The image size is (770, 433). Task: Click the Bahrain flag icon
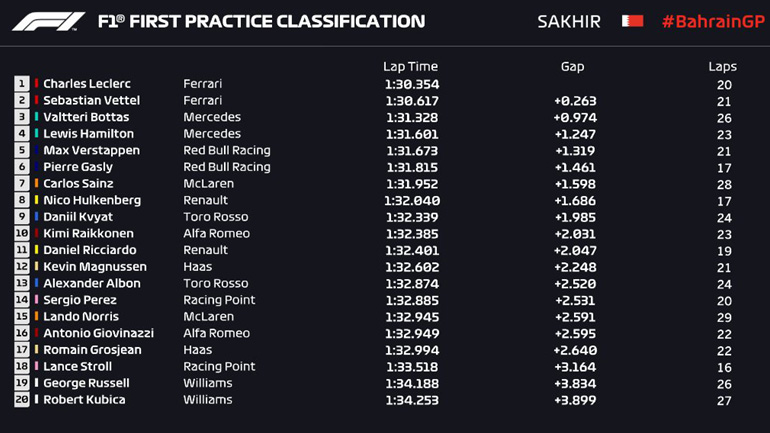[632, 21]
